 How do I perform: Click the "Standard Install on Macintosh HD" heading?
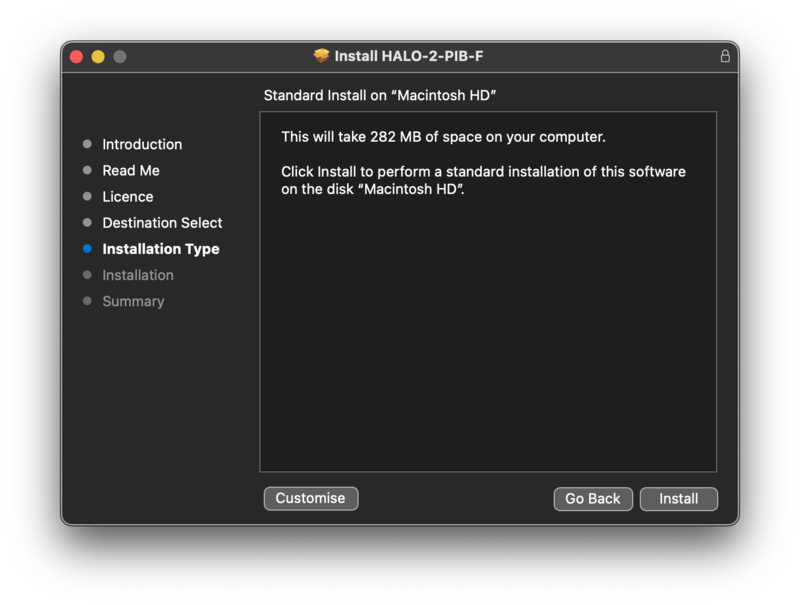click(380, 95)
